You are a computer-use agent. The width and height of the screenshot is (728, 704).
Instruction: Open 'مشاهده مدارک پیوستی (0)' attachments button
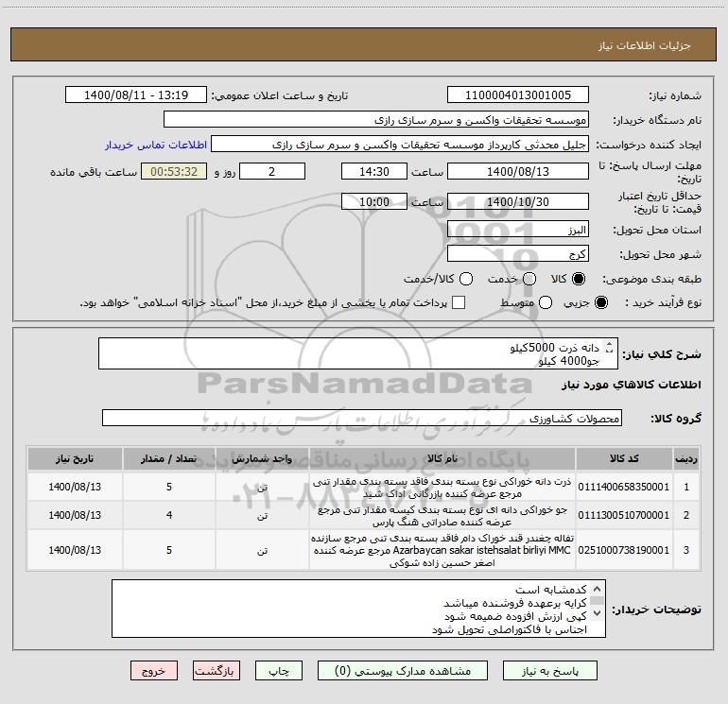click(403, 671)
